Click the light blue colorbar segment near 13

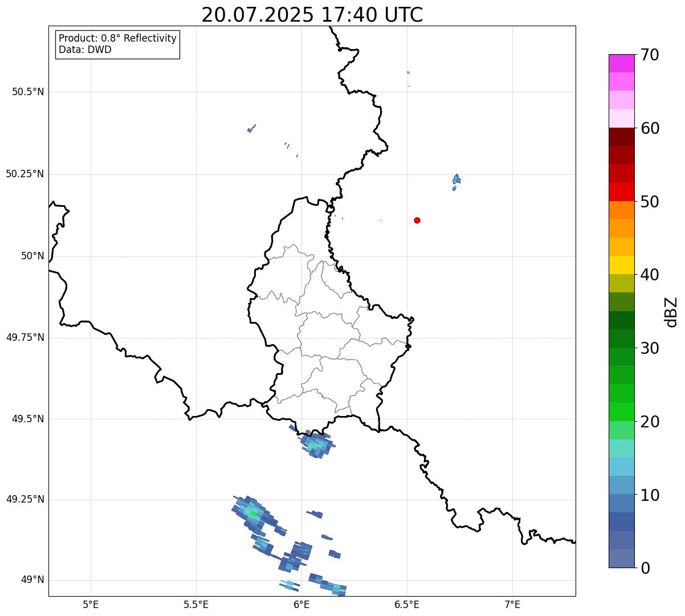pos(621,467)
